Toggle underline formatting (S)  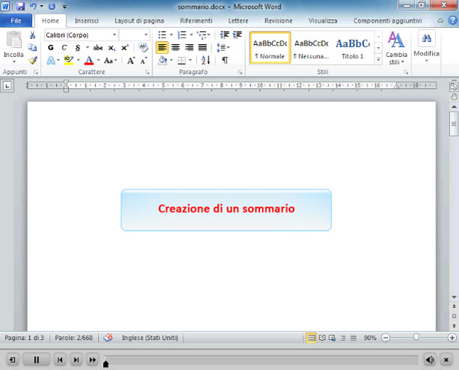[78, 48]
